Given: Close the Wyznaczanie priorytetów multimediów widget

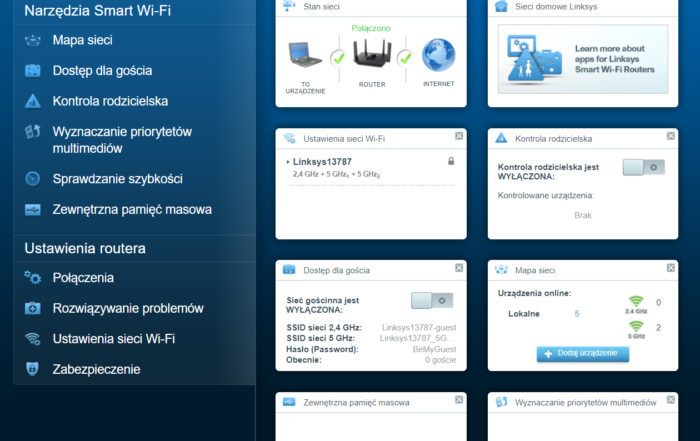Looking at the screenshot, I should tap(671, 400).
